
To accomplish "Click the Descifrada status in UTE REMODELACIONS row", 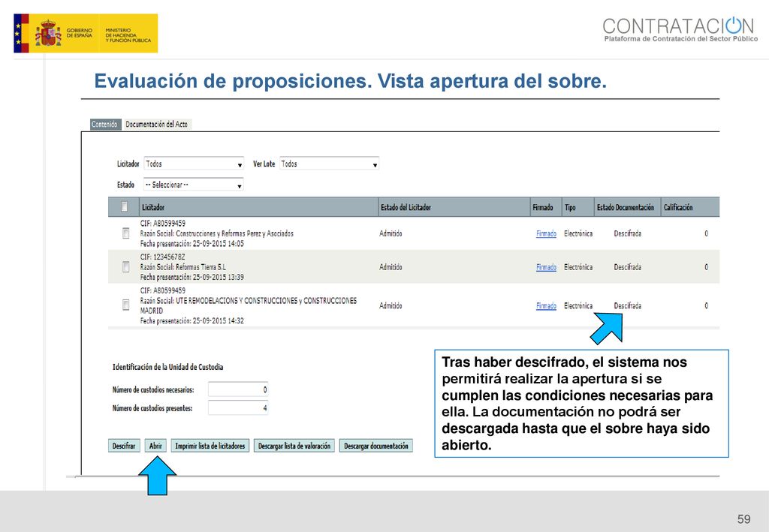I will pos(627,305).
